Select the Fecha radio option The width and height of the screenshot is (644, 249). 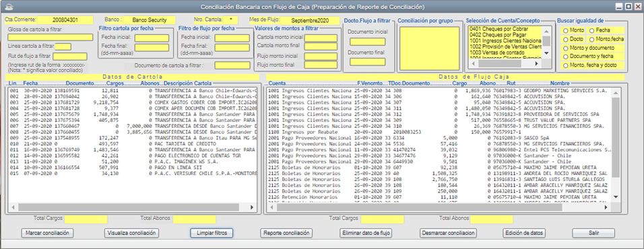coord(592,30)
